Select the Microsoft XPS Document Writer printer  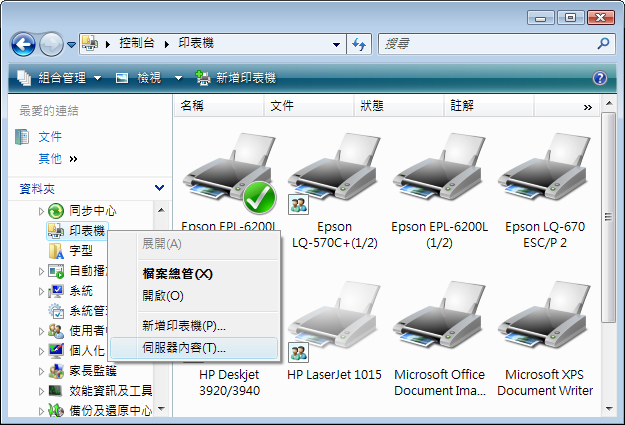point(544,317)
